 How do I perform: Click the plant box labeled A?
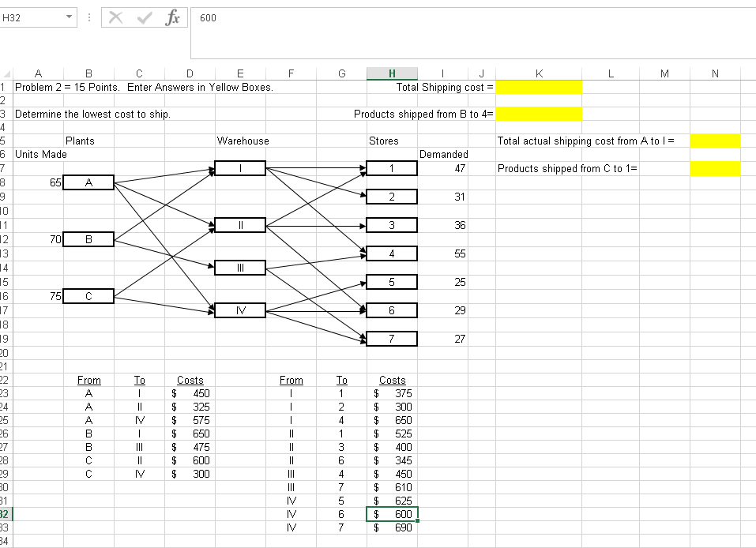(x=88, y=182)
